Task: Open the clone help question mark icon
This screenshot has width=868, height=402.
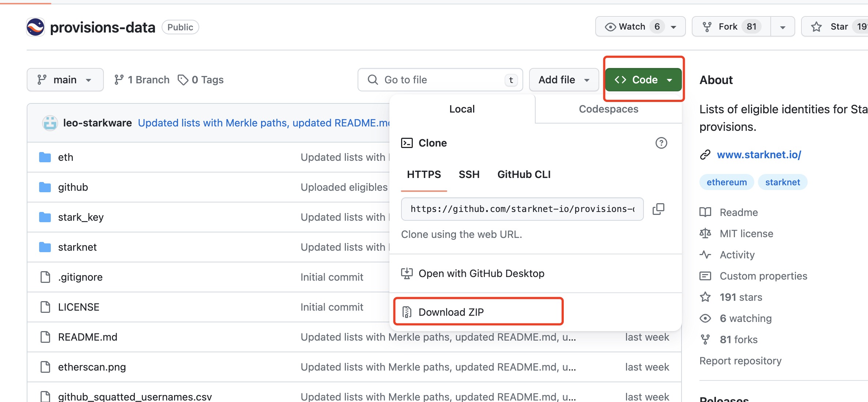Action: pos(661,143)
